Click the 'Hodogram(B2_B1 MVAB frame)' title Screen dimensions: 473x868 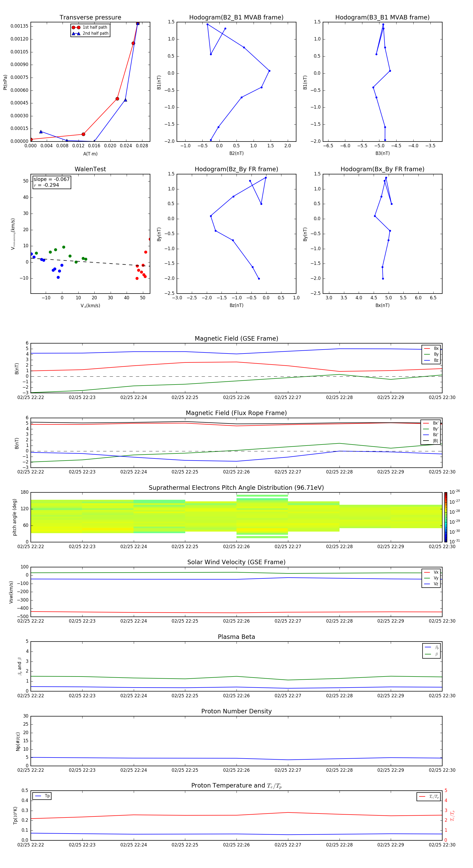pos(236,18)
